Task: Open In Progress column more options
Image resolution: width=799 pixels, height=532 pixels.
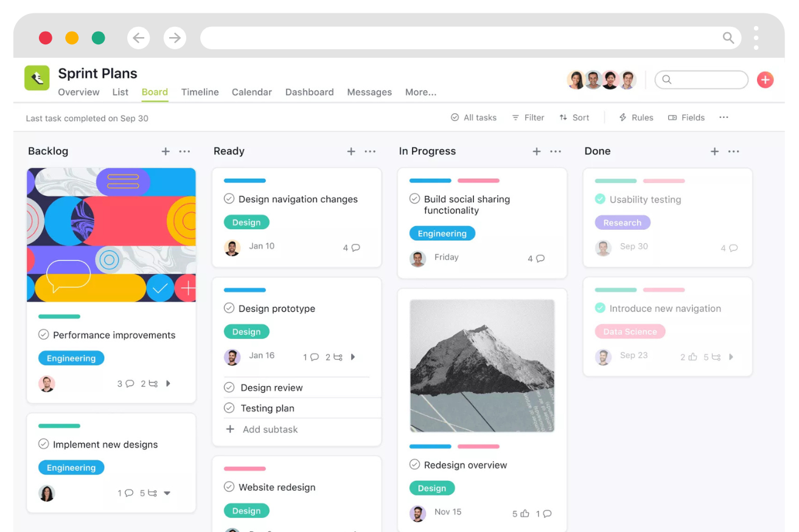Action: (556, 151)
